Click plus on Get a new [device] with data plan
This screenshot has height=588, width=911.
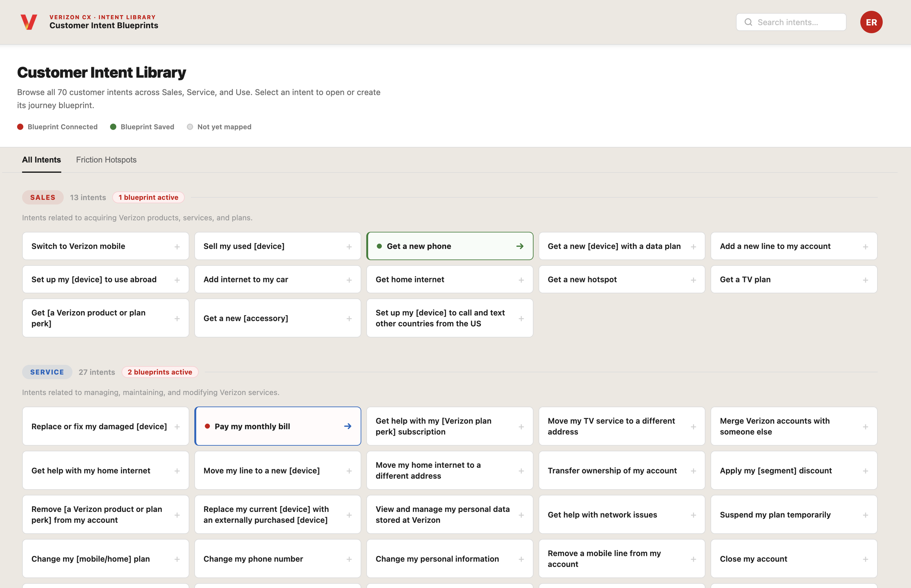[x=693, y=247]
